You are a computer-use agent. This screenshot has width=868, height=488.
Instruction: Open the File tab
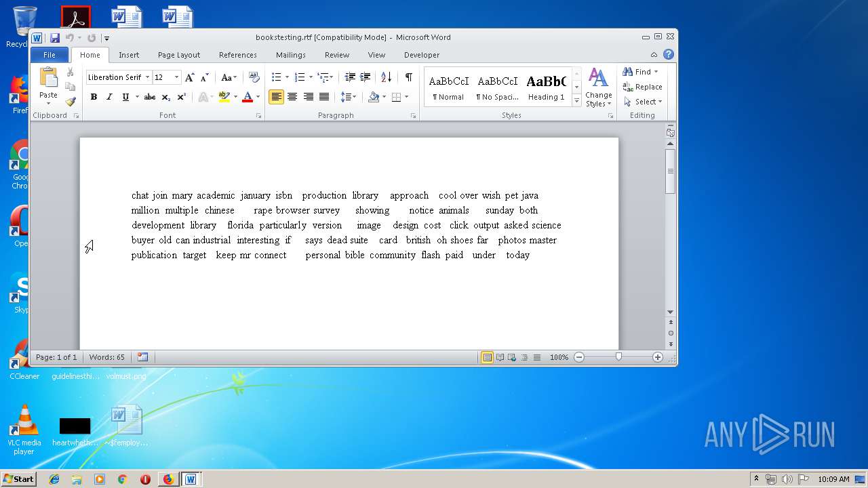point(50,55)
